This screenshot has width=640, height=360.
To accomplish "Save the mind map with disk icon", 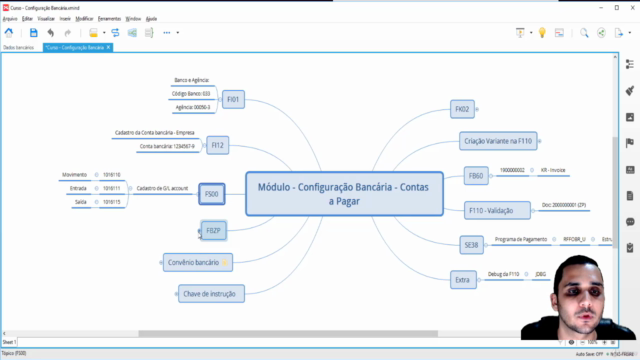I will [33, 33].
